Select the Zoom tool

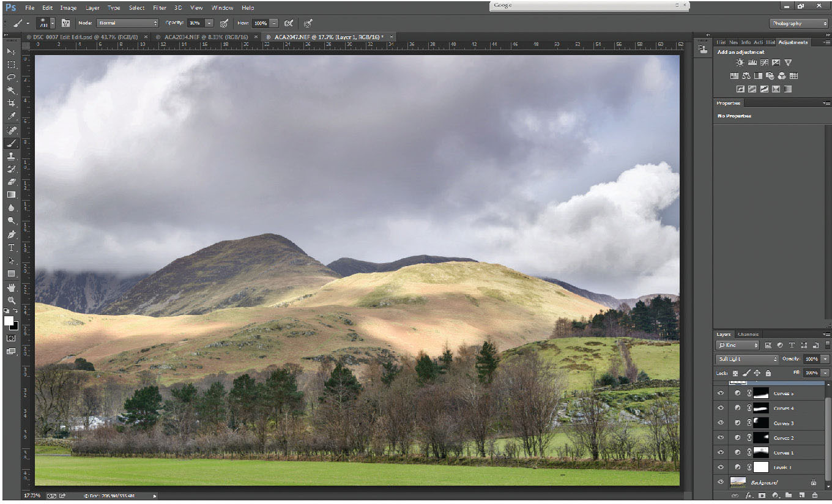point(11,300)
